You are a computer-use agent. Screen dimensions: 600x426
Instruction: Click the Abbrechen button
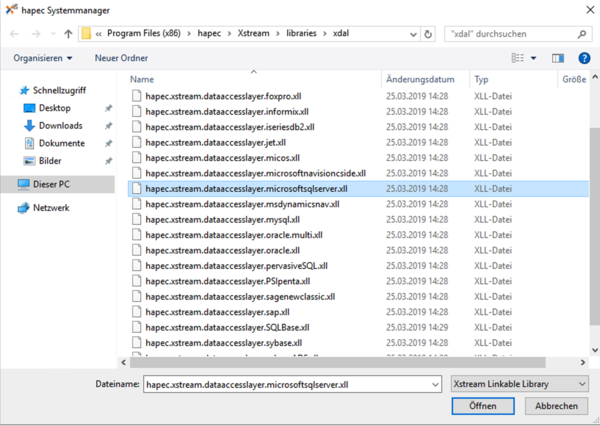click(556, 406)
